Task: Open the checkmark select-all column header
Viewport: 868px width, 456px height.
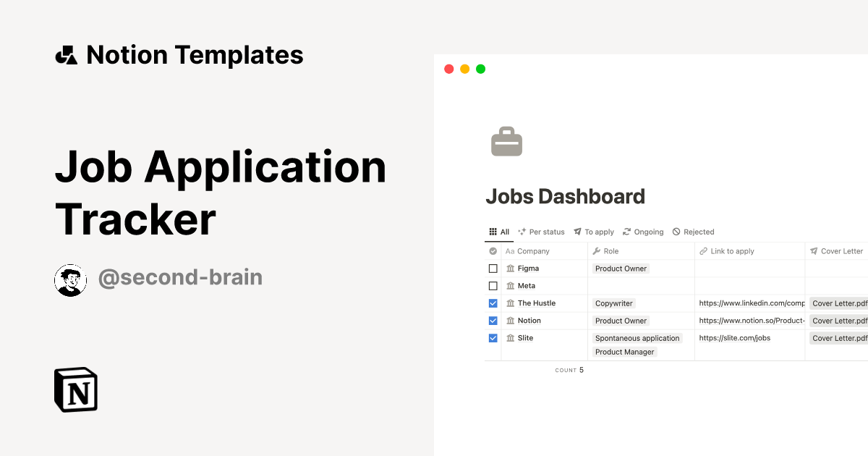Action: (493, 250)
